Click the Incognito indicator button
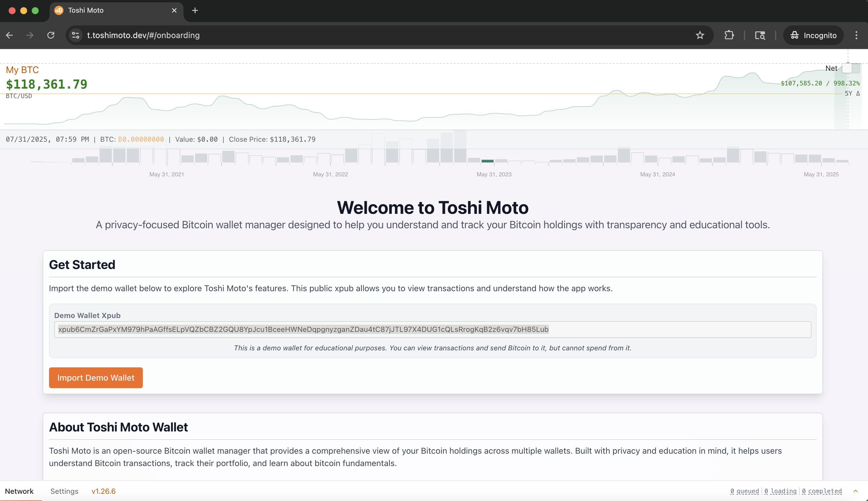868x501 pixels. click(x=813, y=35)
